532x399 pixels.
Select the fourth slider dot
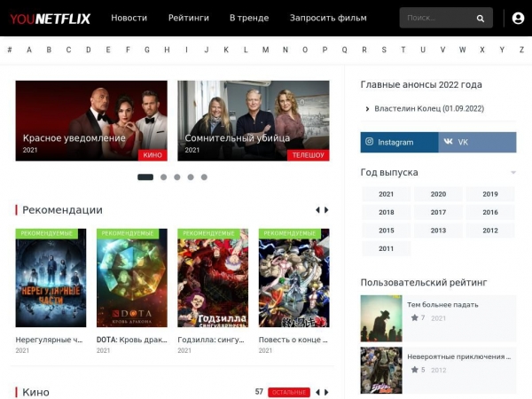coord(191,177)
